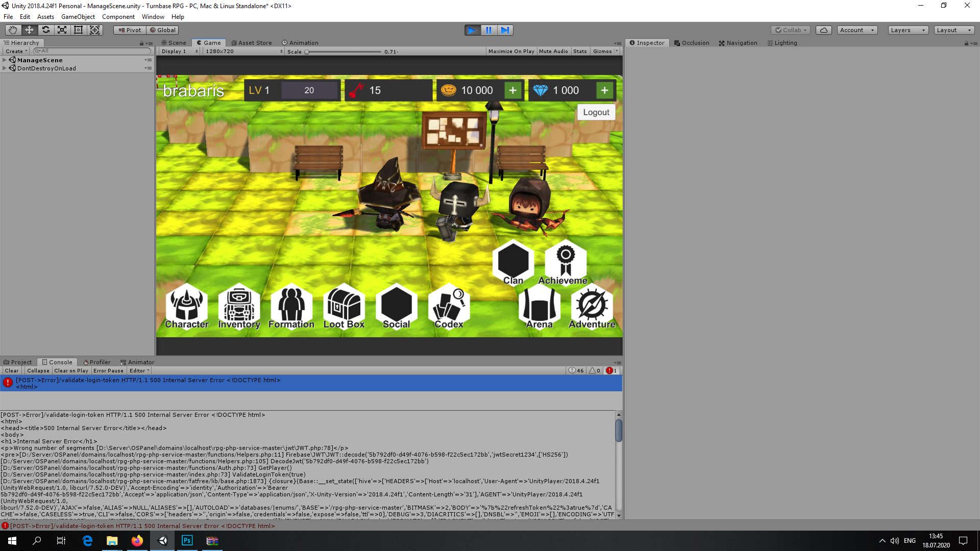The image size is (980, 551).
Task: Expand ManageScene in the Hierarchy
Action: pyautogui.click(x=4, y=60)
